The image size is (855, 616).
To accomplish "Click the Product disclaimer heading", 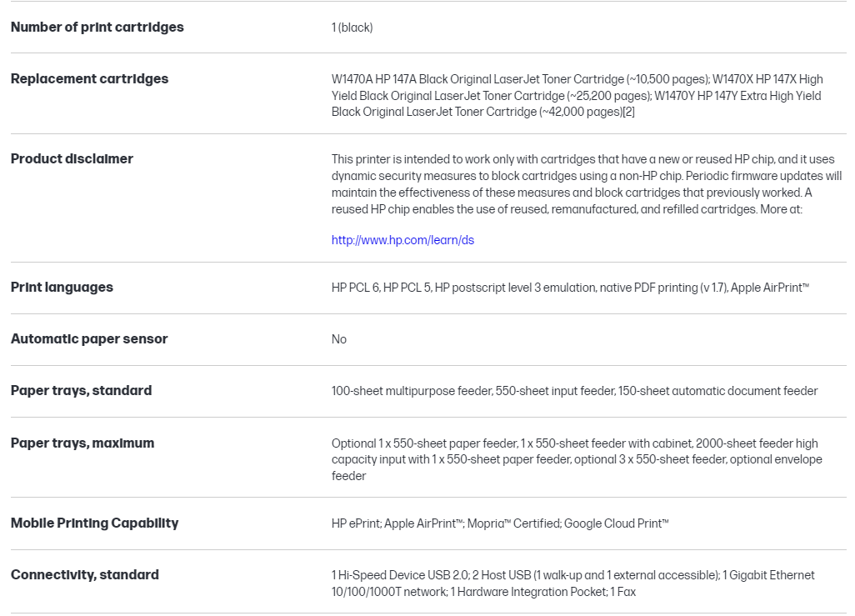I will (x=72, y=158).
